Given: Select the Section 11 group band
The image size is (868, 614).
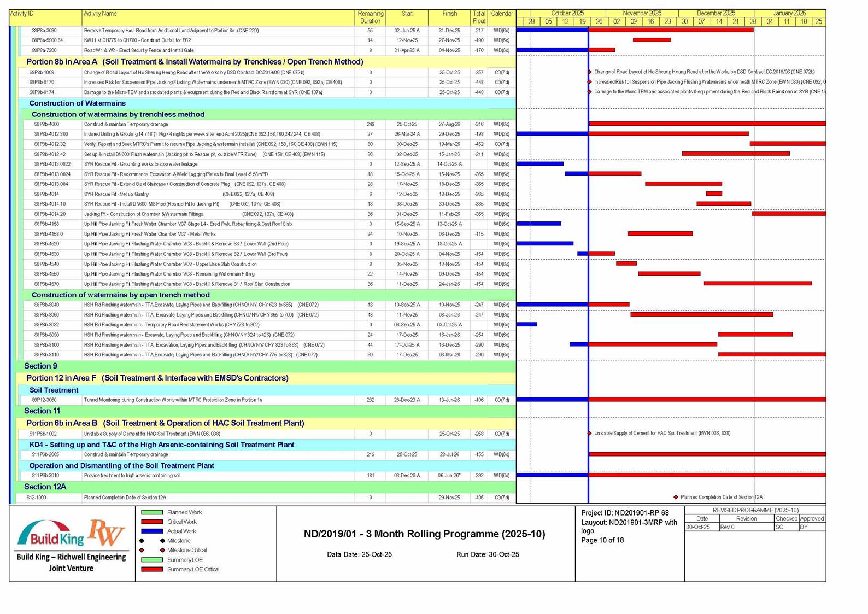Looking at the screenshot, I should coord(262,411).
